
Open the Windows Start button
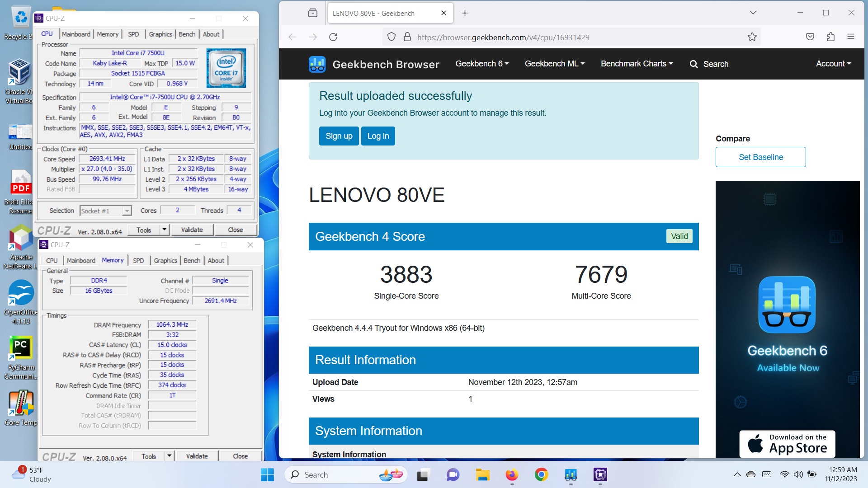pos(267,475)
